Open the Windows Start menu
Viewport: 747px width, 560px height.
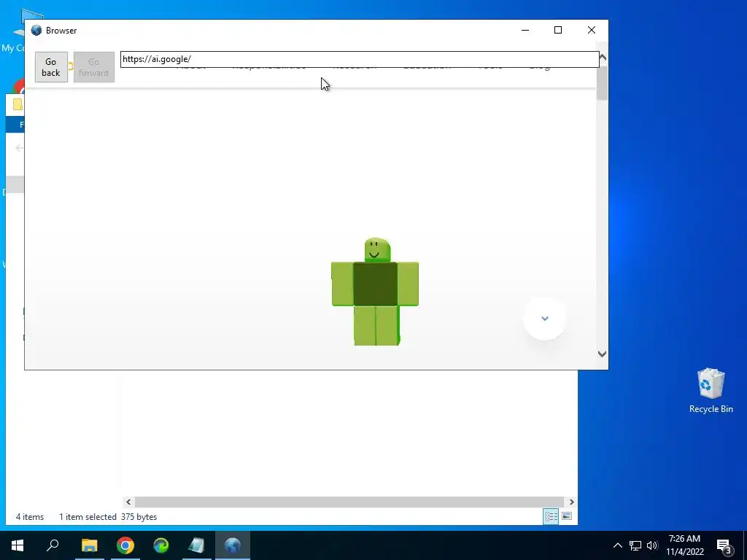tap(18, 545)
